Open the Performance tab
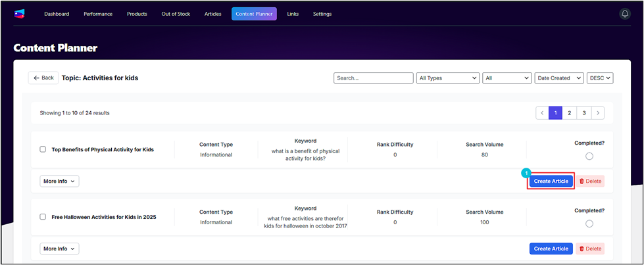Viewport: 644px width, 265px height. point(98,14)
